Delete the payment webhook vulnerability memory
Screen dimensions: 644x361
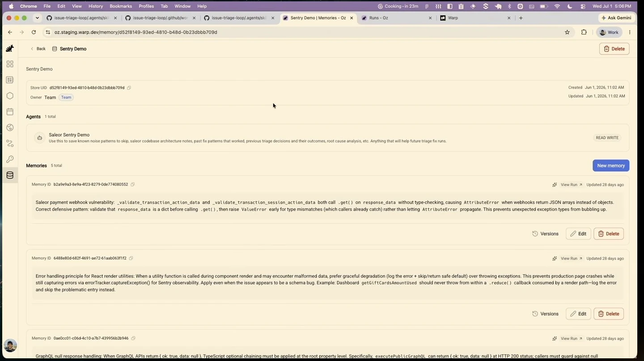coord(609,234)
